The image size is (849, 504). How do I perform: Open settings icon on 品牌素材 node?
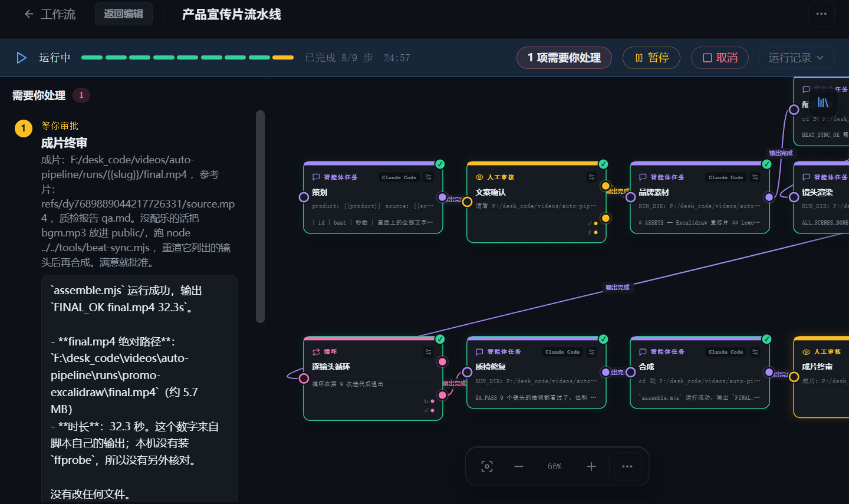[x=755, y=177]
